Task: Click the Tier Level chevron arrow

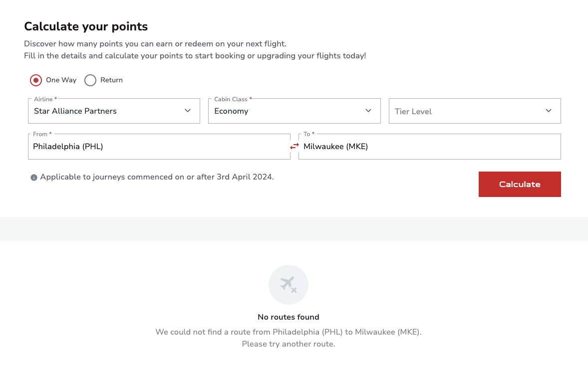Action: [549, 111]
